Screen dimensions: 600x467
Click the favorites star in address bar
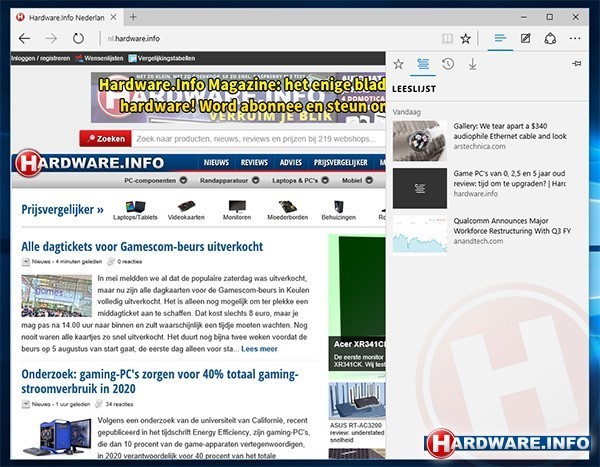[465, 39]
